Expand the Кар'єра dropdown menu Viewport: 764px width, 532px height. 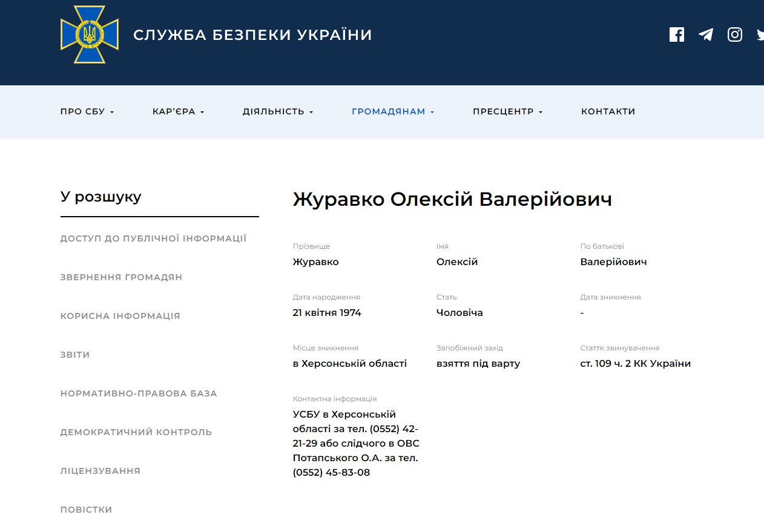pyautogui.click(x=179, y=111)
